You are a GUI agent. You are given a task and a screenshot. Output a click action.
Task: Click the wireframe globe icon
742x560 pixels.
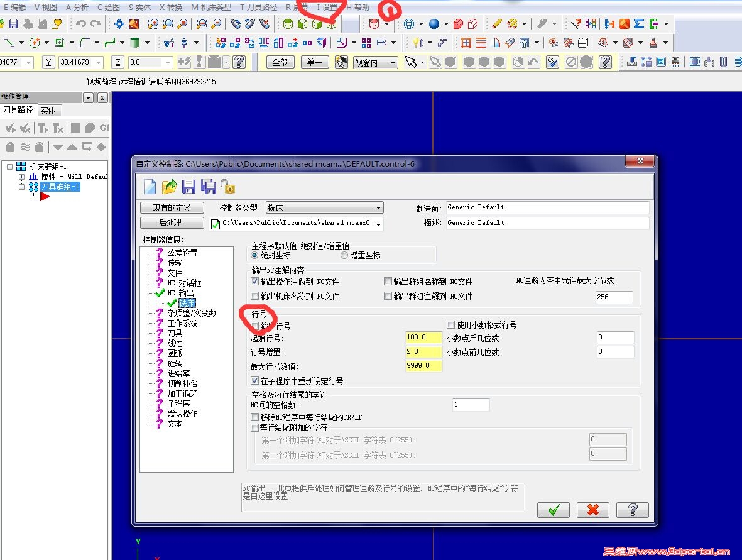409,24
